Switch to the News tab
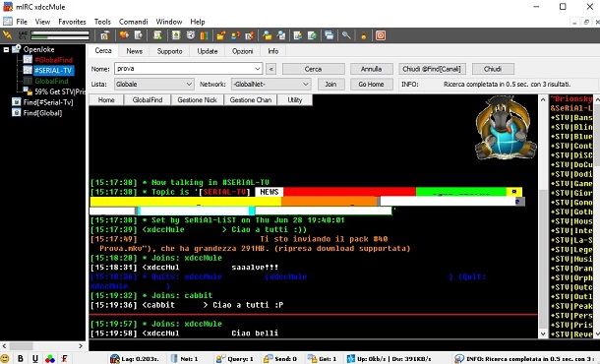This screenshot has height=364, width=600. [x=135, y=51]
